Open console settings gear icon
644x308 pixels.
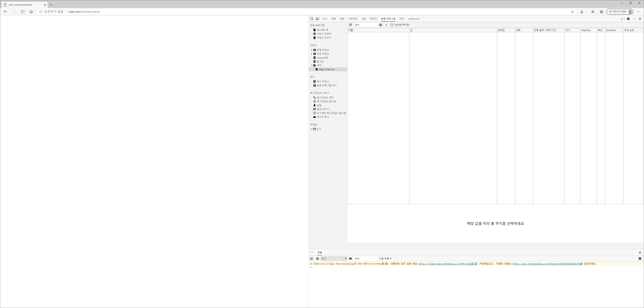coord(640,259)
